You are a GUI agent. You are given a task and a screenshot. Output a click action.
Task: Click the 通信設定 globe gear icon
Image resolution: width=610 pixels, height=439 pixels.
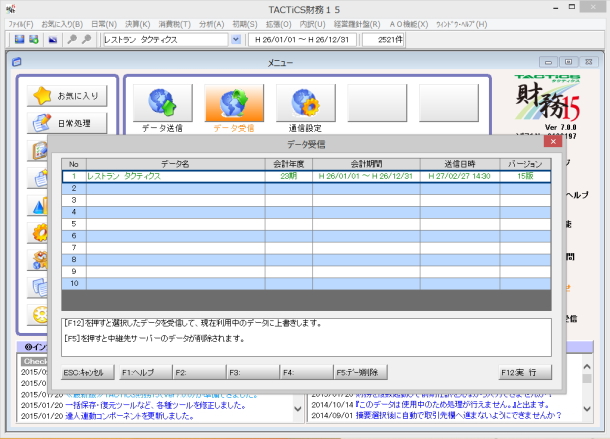click(305, 103)
